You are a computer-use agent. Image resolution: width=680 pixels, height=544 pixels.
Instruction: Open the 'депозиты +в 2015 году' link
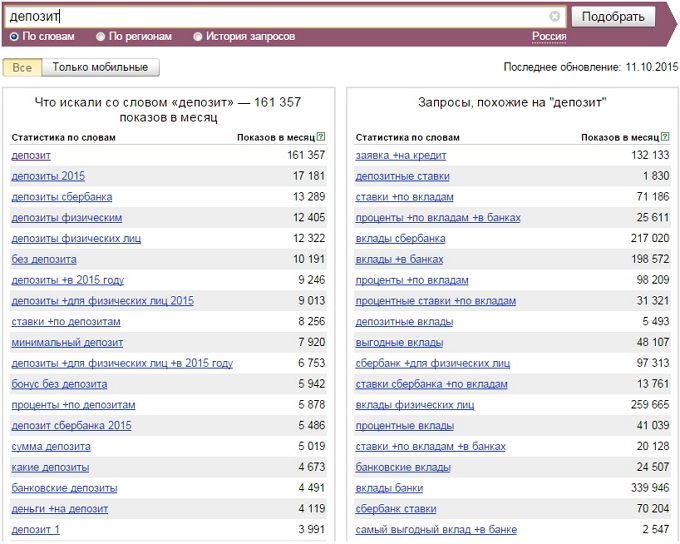(68, 280)
